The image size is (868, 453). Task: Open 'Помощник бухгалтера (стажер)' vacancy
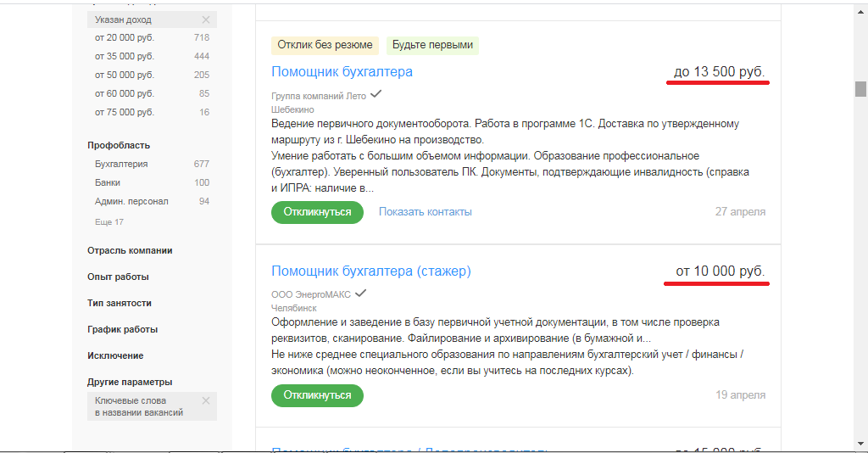[x=370, y=271]
